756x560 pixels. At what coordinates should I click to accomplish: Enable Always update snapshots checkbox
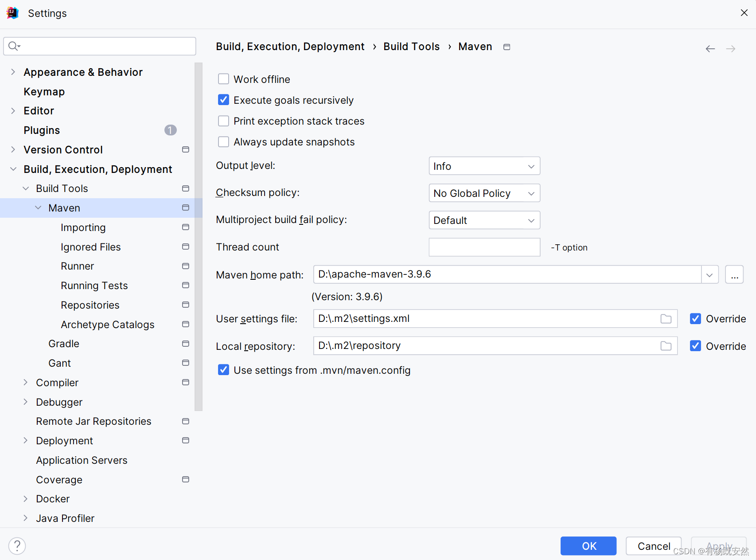pos(224,141)
